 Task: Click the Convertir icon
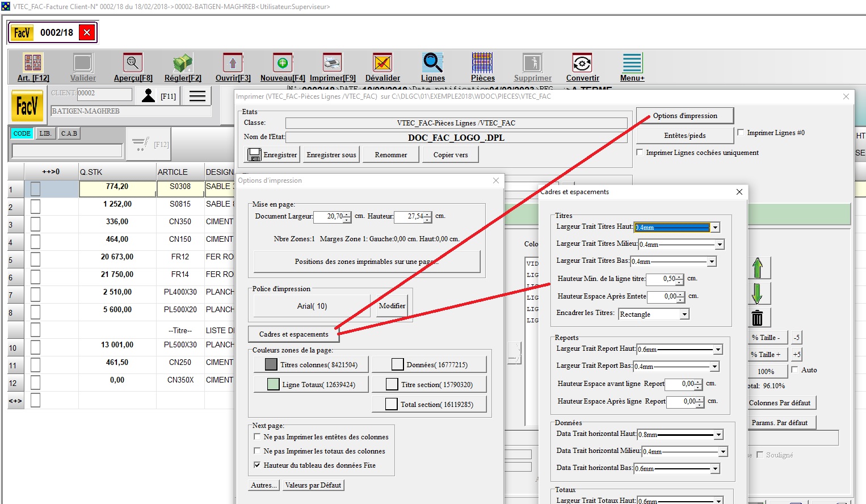[582, 62]
